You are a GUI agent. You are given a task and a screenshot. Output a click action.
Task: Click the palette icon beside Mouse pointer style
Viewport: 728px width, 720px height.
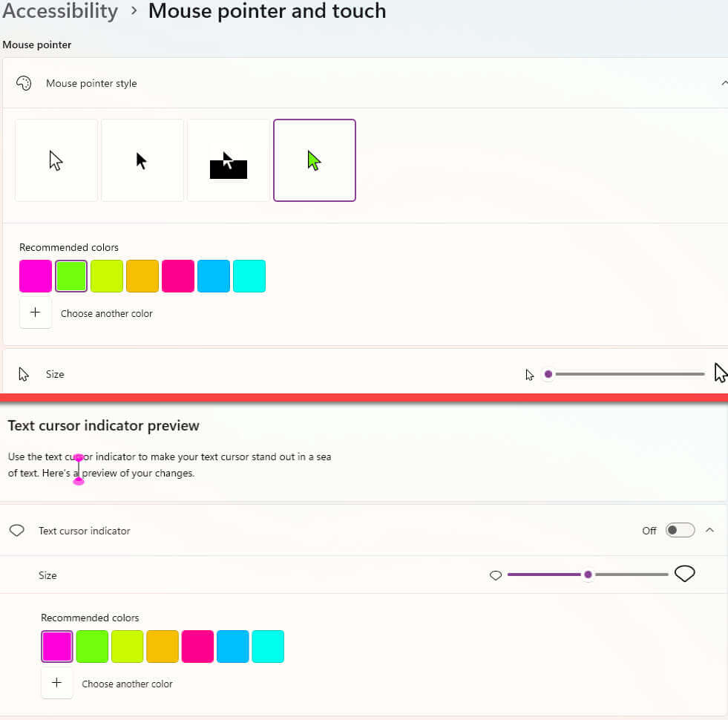pos(24,83)
